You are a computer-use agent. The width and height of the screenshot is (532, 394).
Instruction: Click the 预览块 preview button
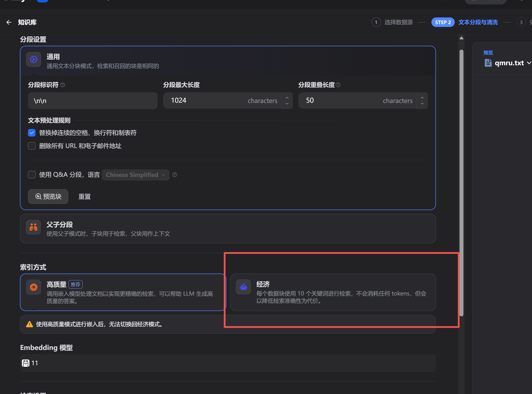coord(48,196)
